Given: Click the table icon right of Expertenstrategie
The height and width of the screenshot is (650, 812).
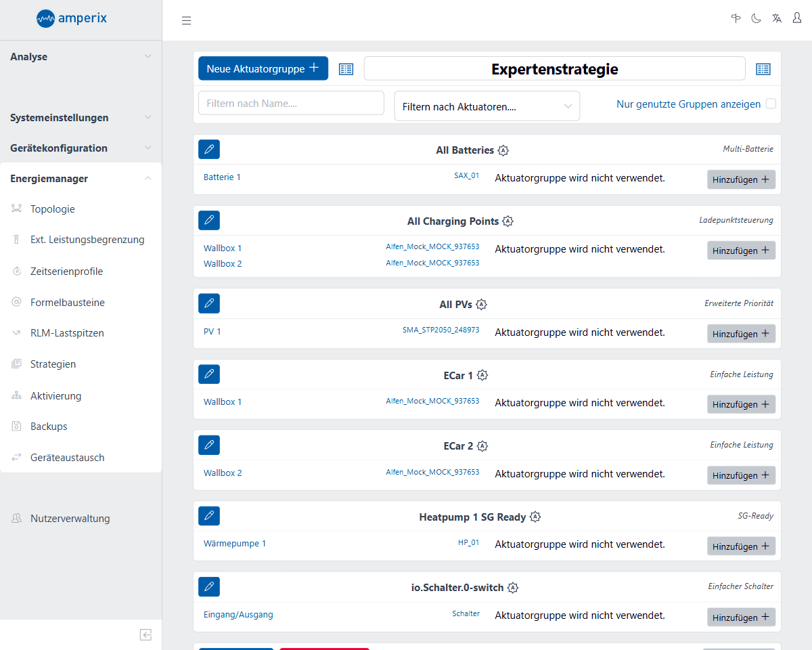Looking at the screenshot, I should (763, 69).
